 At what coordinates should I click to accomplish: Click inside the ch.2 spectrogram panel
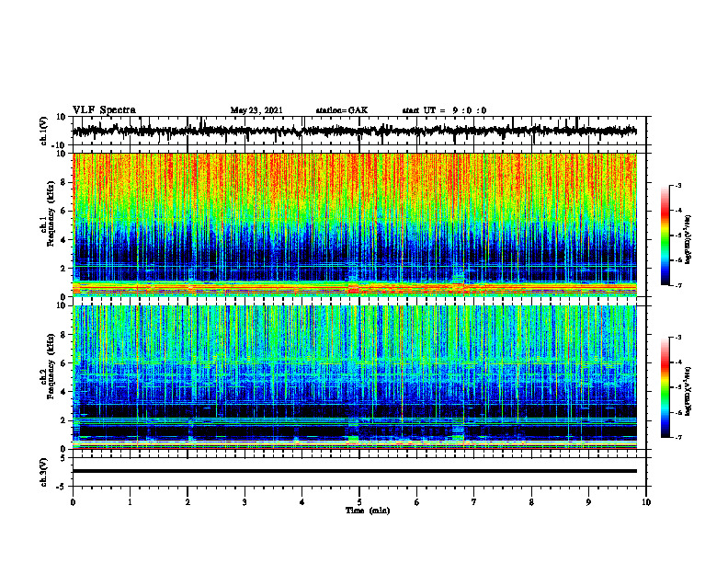[355, 377]
